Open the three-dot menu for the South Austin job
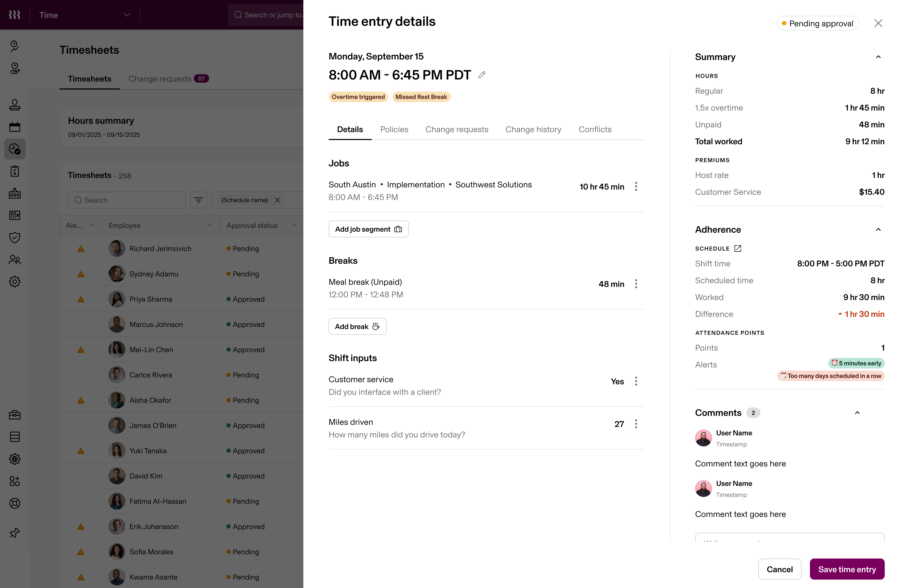 point(636,186)
